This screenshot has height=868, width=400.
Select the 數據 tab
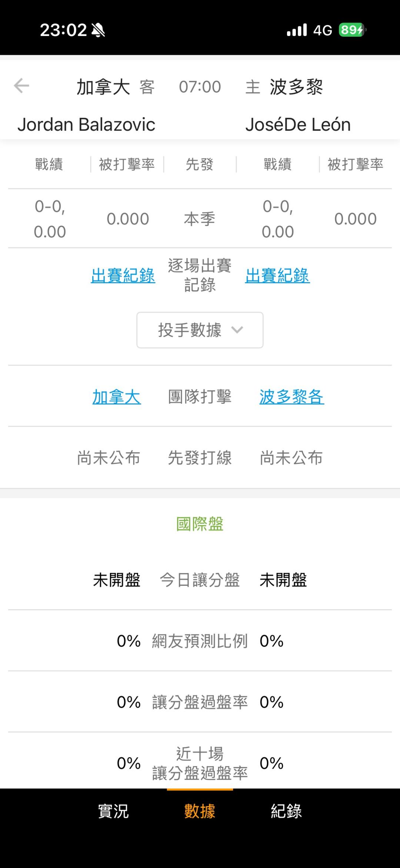click(200, 811)
